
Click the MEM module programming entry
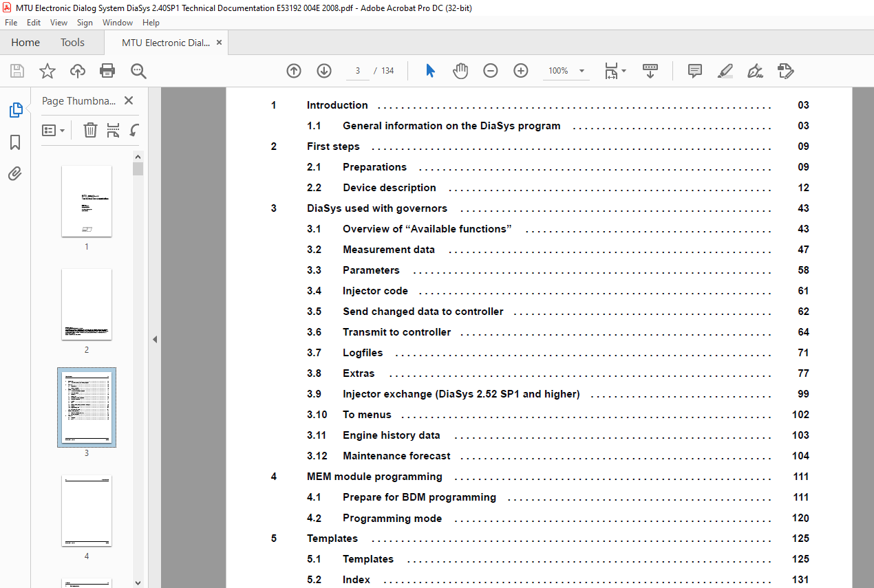pos(374,477)
